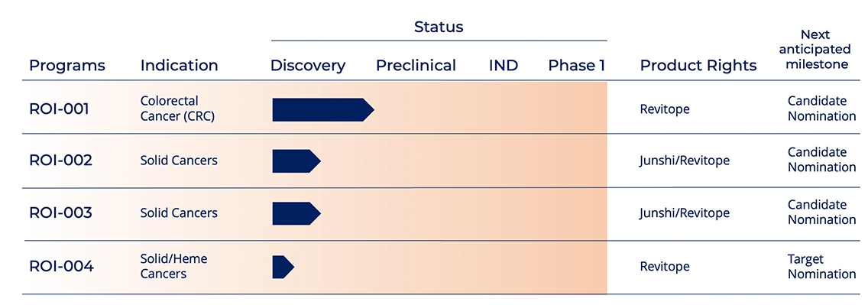Click the IND column header
The width and height of the screenshot is (868, 305).
click(504, 65)
